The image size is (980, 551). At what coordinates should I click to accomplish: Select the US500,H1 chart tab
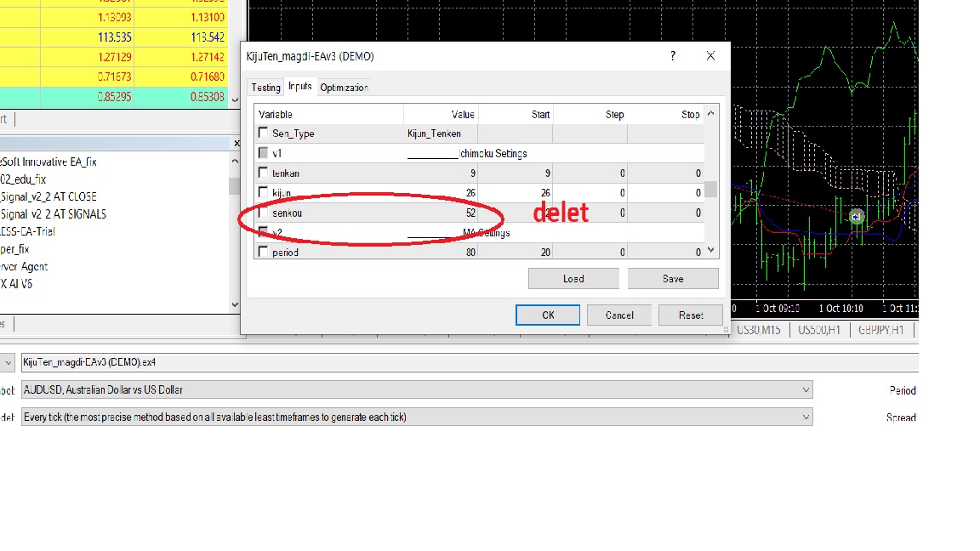(x=818, y=330)
